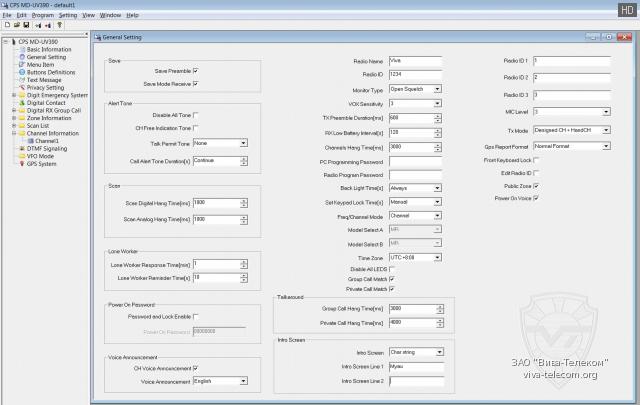
Task: Click the Open file toolbar icon
Action: click(x=14, y=25)
